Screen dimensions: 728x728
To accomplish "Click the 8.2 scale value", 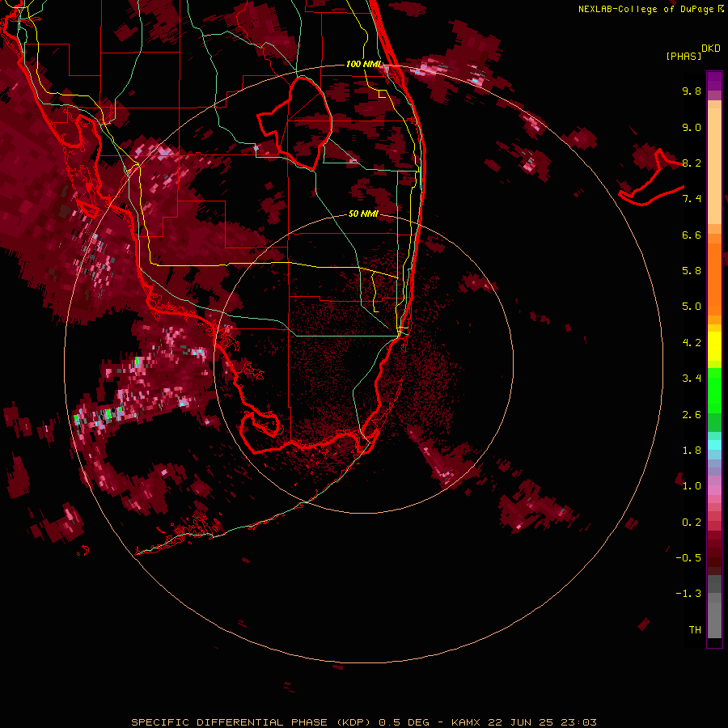I will click(692, 163).
